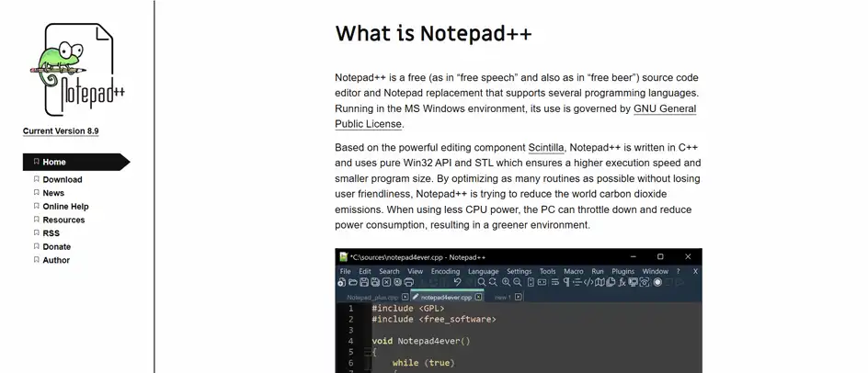
Task: Click bookmark icon beside Donate
Action: click(x=37, y=246)
